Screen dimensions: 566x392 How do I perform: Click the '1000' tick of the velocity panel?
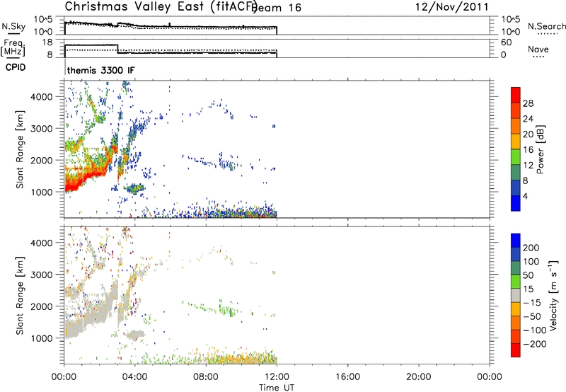pos(41,338)
